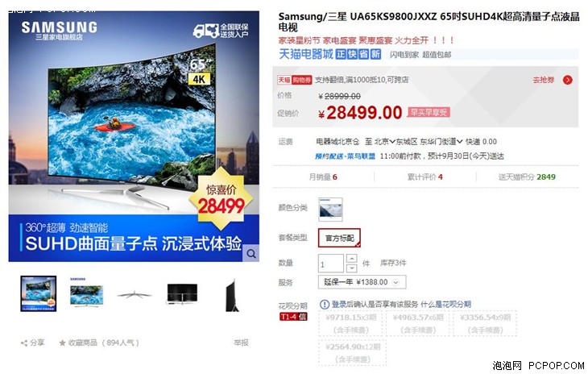This screenshot has height=374, width=588.
Task: Expand the 东华门街道 street dropdown
Action: click(x=441, y=142)
